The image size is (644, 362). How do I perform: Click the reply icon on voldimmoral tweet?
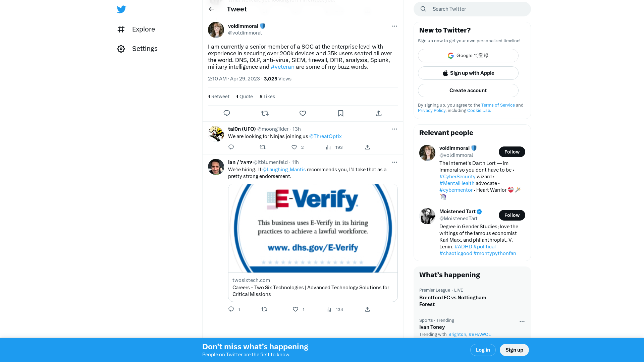point(227,114)
